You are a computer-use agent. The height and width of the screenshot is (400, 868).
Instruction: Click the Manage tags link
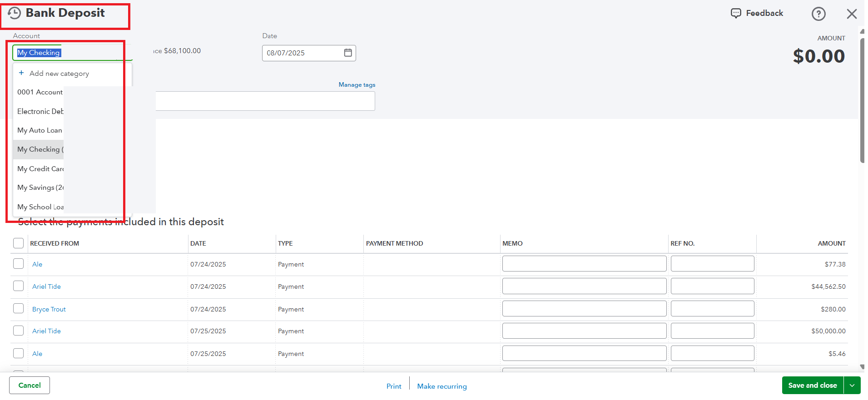tap(357, 85)
